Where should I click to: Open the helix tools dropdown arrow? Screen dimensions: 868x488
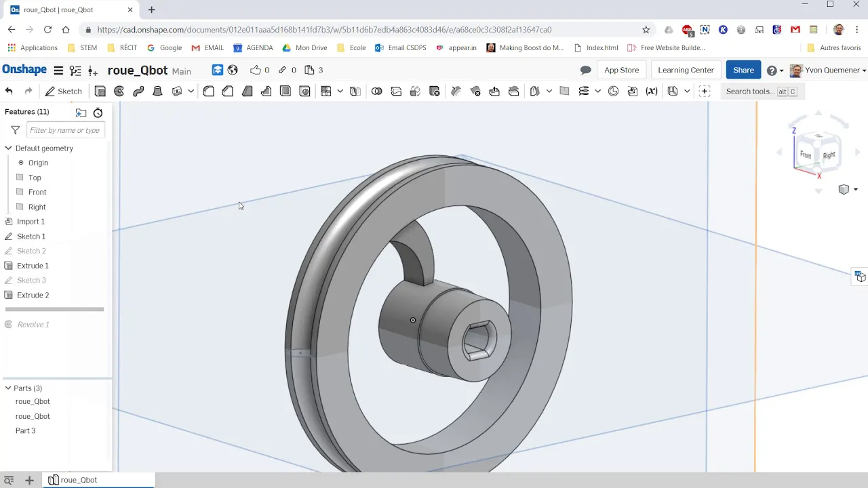[597, 91]
